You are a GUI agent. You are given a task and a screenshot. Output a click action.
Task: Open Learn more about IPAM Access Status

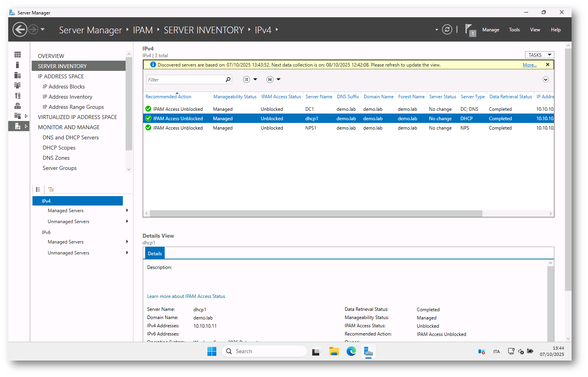point(186,296)
